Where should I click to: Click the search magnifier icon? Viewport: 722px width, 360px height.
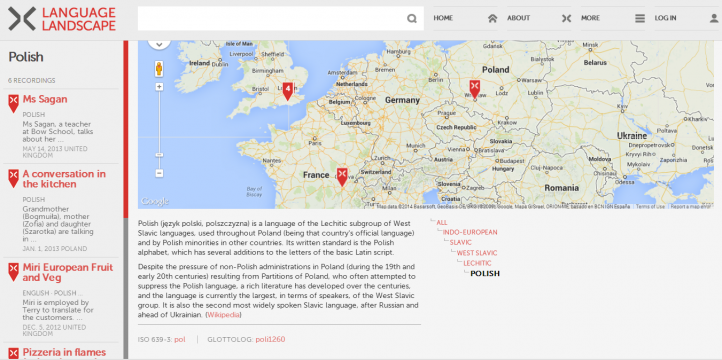point(412,18)
